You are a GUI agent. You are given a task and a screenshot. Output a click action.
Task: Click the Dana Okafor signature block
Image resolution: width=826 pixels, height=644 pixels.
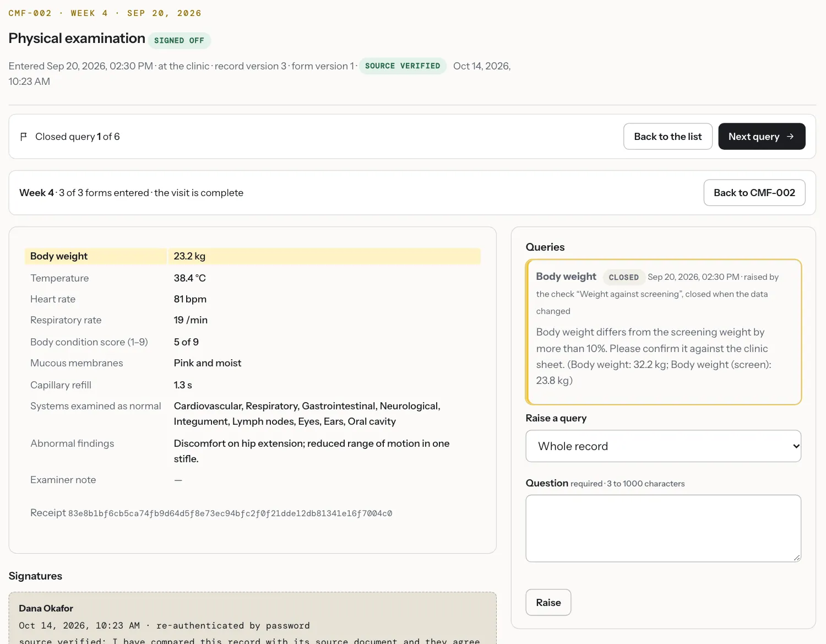pos(253,618)
